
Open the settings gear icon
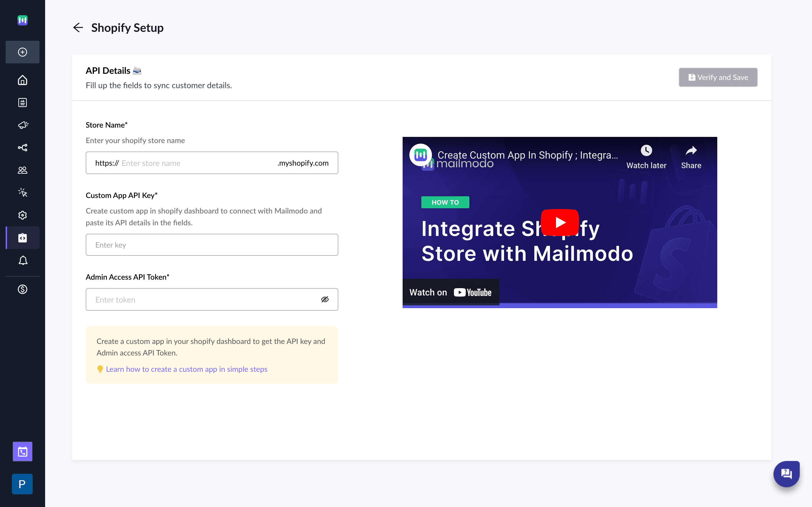click(x=23, y=215)
